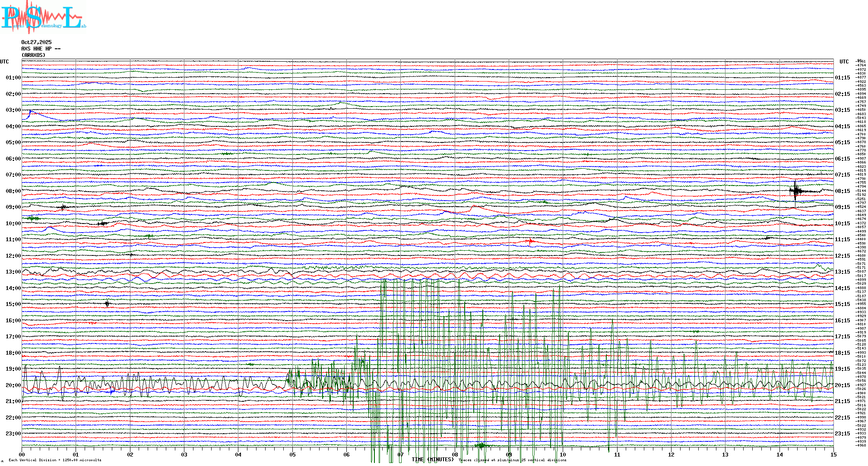868x466 pixels.
Task: Select the 20:00 hour label on left
Action: pos(13,385)
